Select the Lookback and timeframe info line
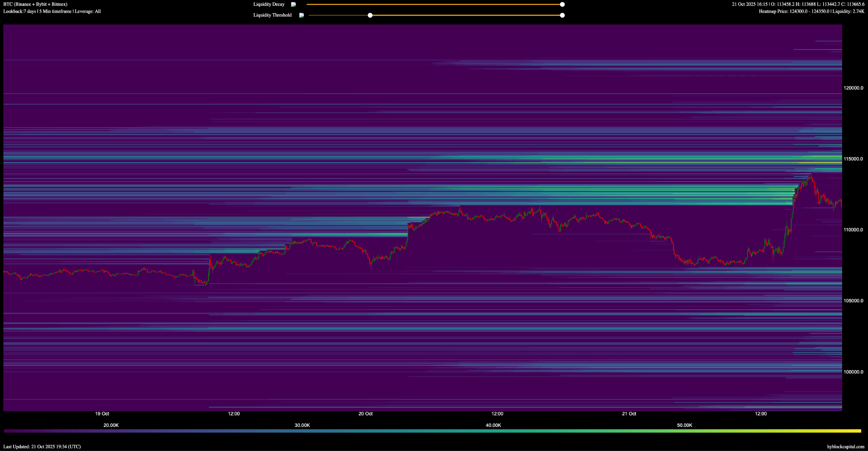Screen dimensions: 868x451 click(52, 11)
